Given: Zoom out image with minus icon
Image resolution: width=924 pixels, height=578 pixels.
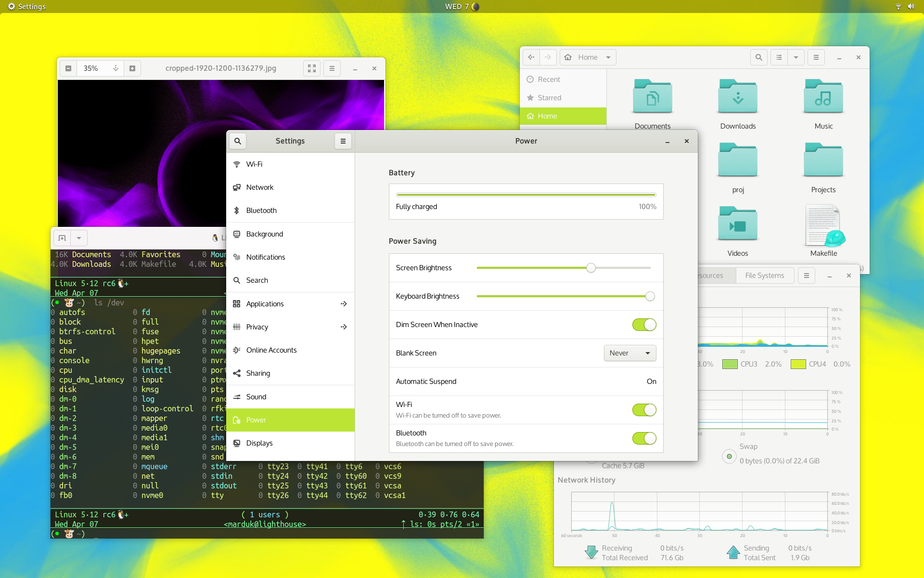Looking at the screenshot, I should pos(68,68).
